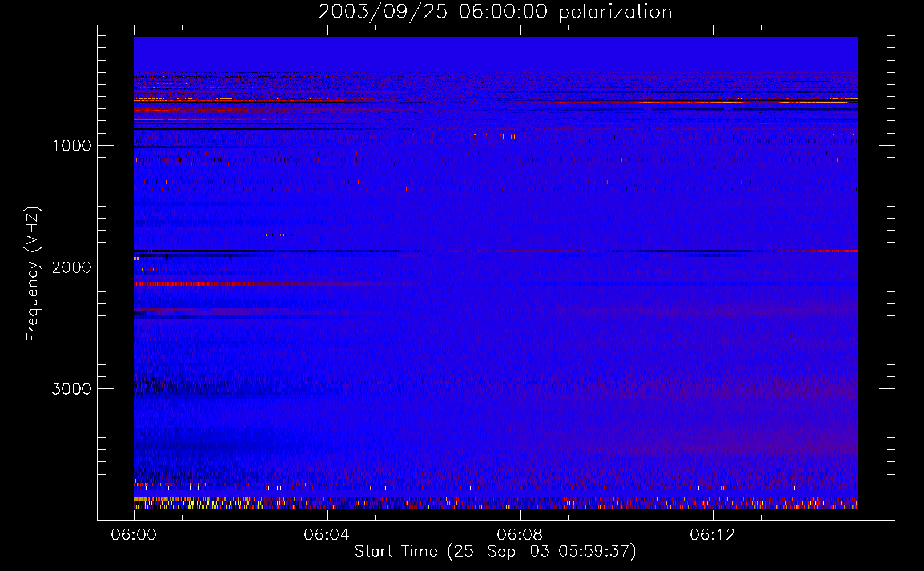This screenshot has width=924, height=571.
Task: Click the 2000 frequency tick label
Action: (x=71, y=267)
